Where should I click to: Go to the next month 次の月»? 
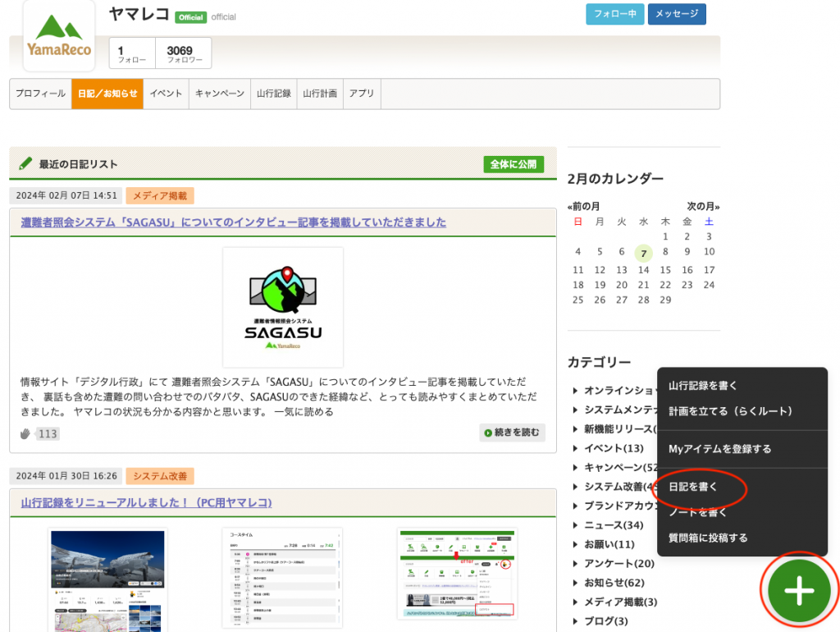click(703, 206)
